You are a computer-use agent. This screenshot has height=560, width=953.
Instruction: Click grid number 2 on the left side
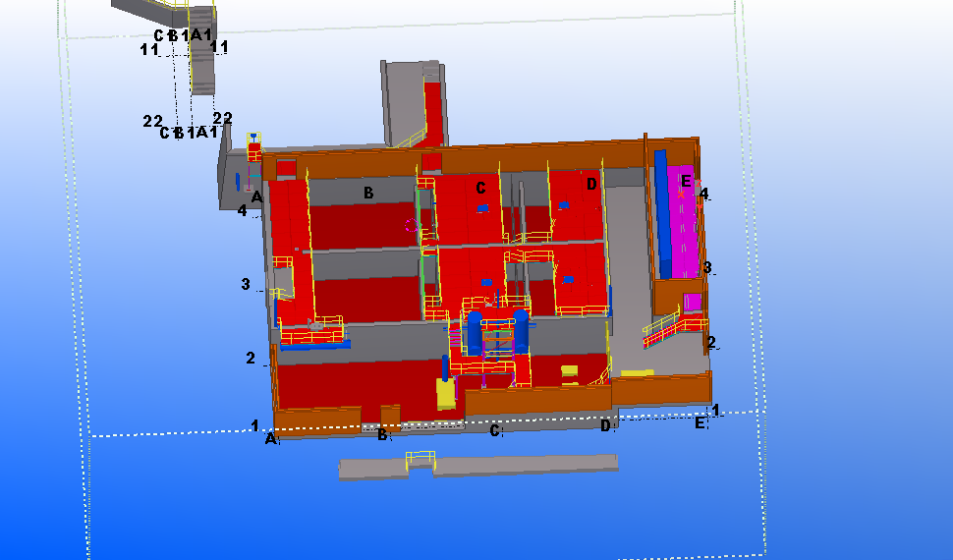coord(251,359)
